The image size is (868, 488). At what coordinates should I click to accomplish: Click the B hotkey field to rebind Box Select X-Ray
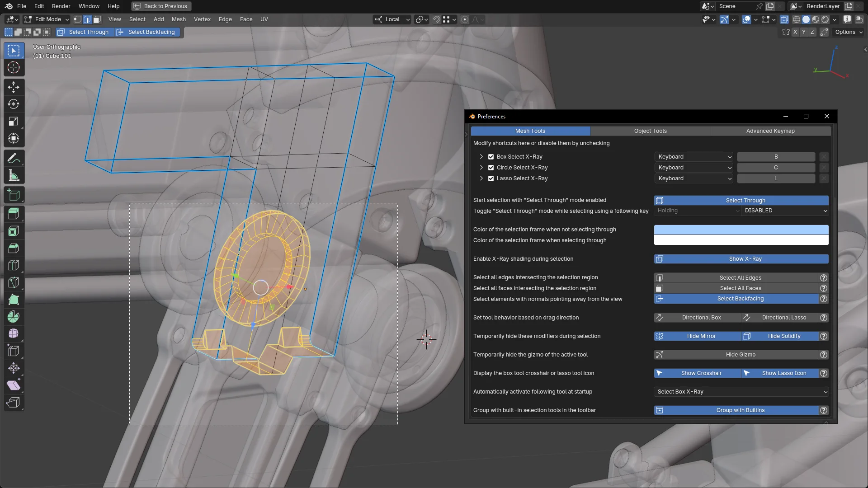click(x=776, y=156)
